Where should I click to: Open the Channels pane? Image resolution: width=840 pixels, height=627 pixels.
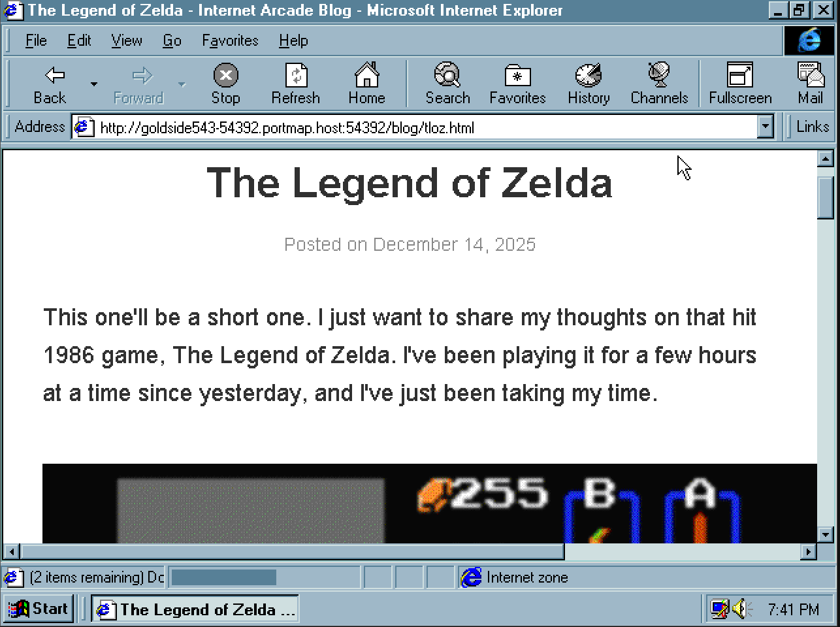point(659,84)
